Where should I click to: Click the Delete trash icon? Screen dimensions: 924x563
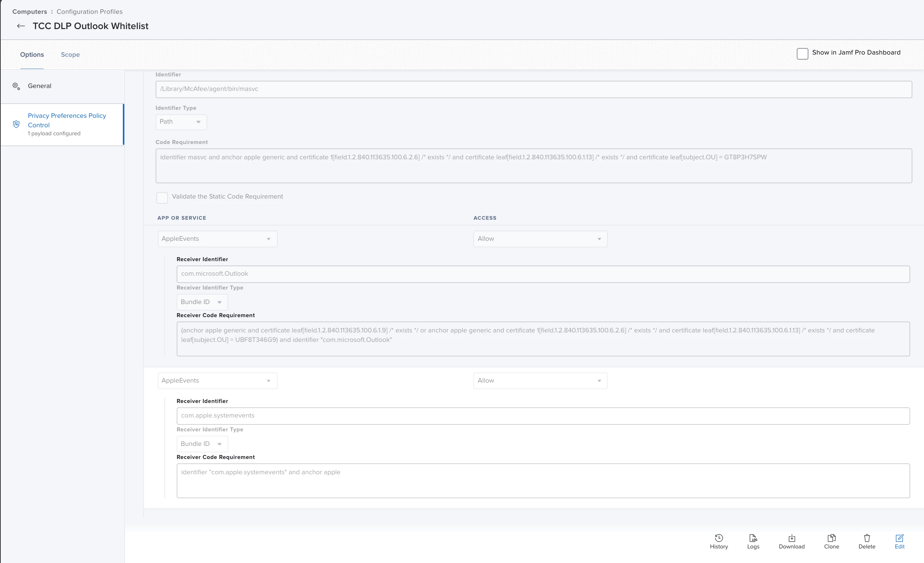867,538
